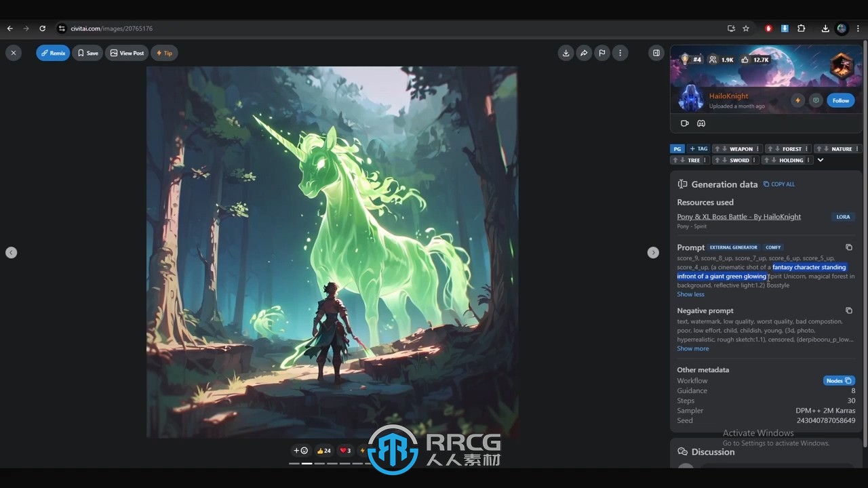The width and height of the screenshot is (868, 488).
Task: Click the PG rating badge
Action: click(x=677, y=148)
